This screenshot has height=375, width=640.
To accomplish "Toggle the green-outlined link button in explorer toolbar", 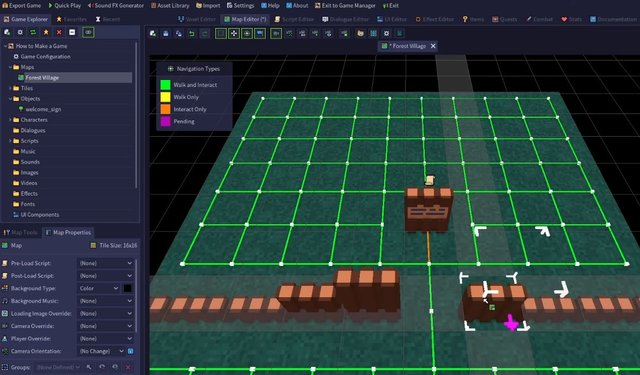I will pos(88,32).
